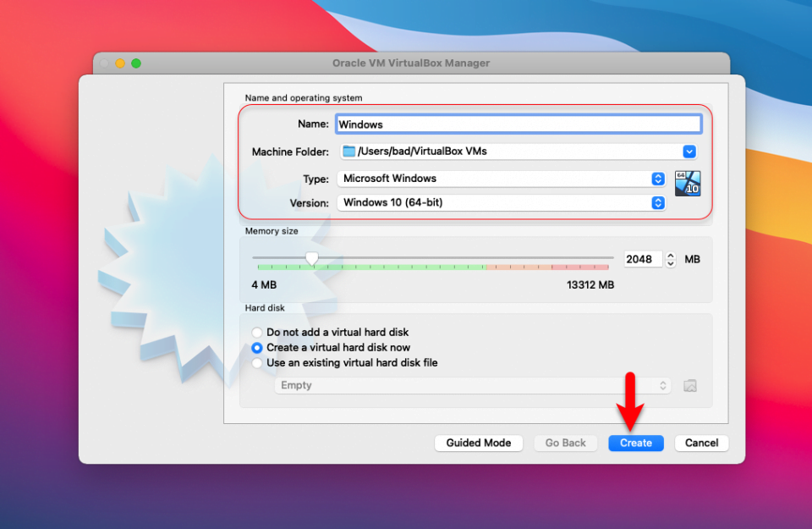
Task: Click the Windows 10 logo preview icon
Action: pyautogui.click(x=687, y=182)
